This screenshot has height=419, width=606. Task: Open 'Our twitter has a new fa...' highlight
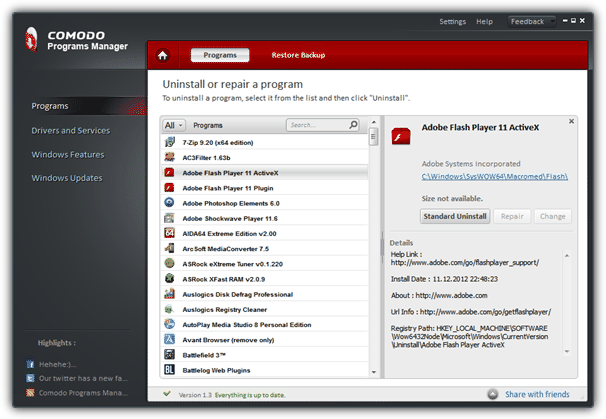pyautogui.click(x=83, y=378)
